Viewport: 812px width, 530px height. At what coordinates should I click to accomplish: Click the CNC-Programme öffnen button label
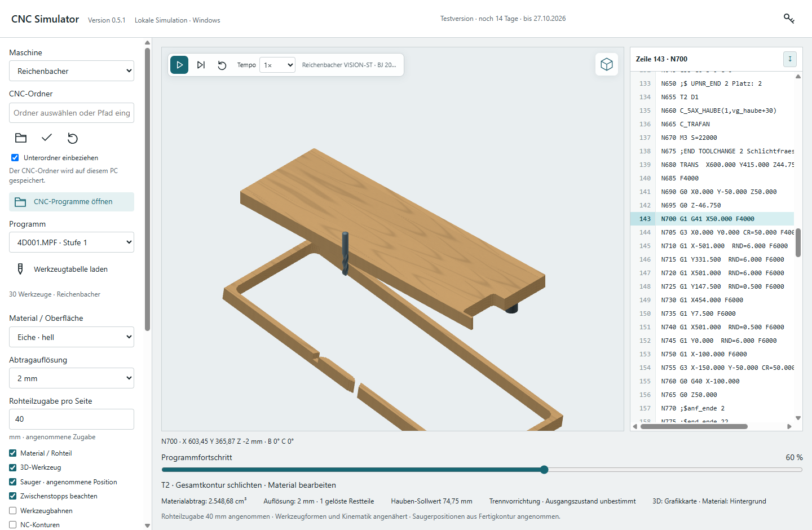pyautogui.click(x=73, y=202)
